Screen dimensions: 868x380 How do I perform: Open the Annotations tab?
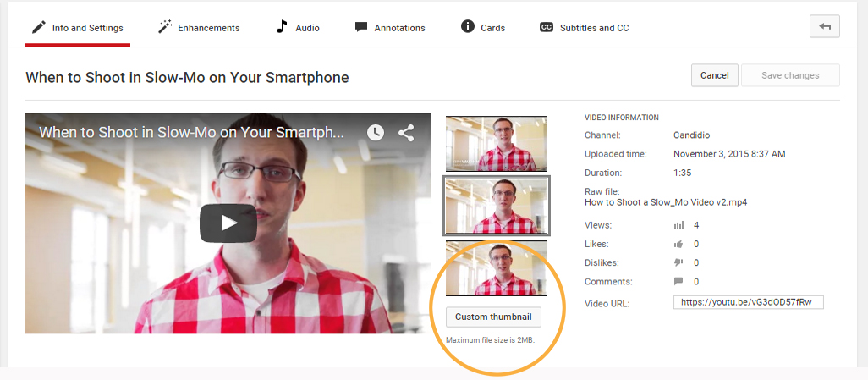tap(399, 28)
